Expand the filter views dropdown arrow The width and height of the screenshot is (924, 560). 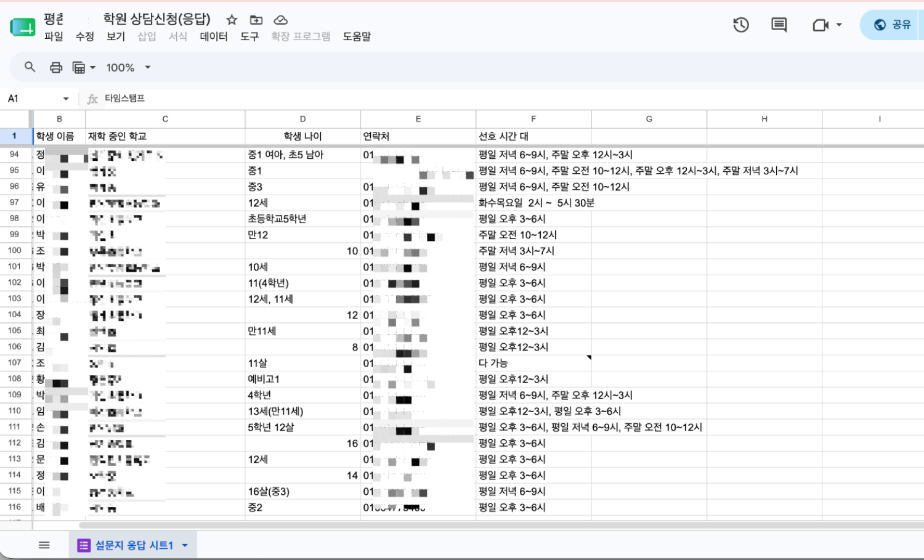(x=93, y=67)
